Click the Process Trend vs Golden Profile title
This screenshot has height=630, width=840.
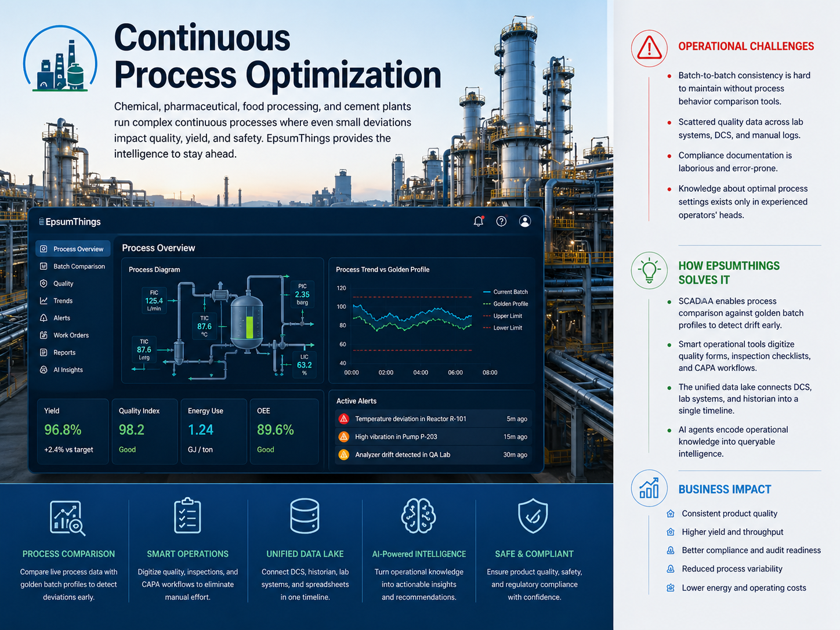click(383, 270)
